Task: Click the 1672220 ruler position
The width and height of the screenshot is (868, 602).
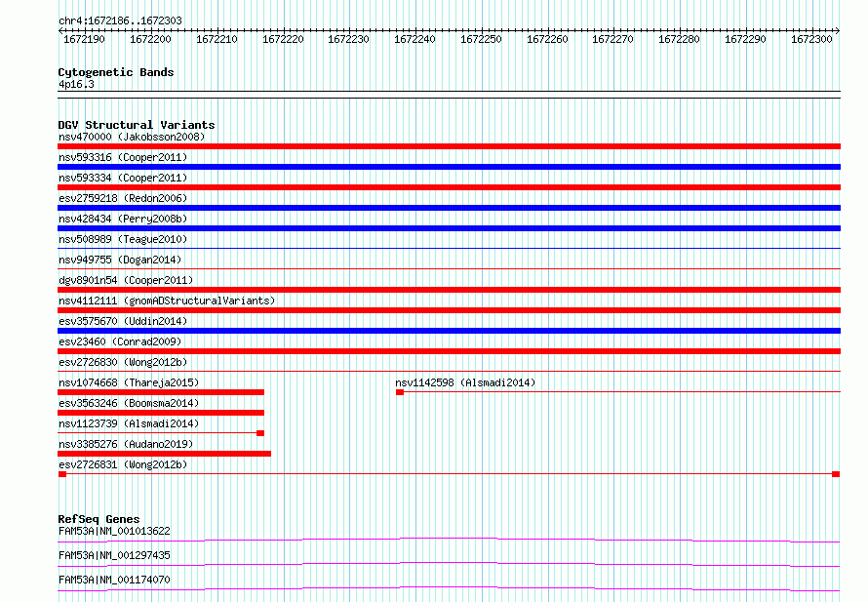Action: coord(283,39)
